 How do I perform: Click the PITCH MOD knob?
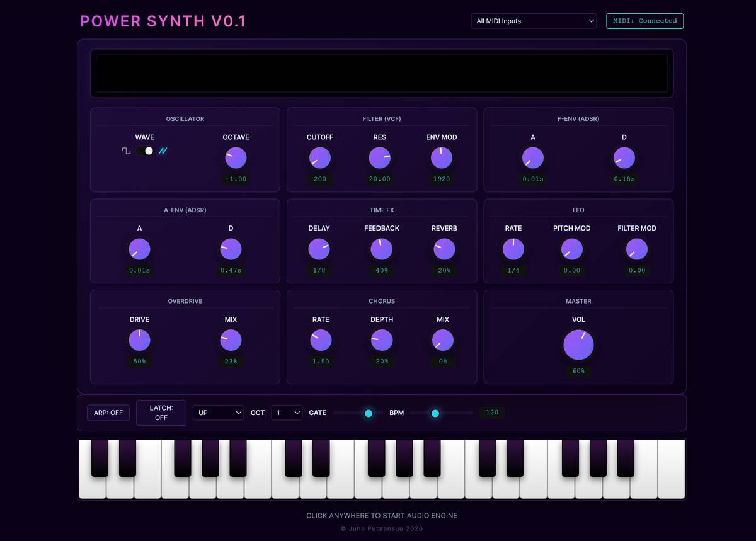572,249
